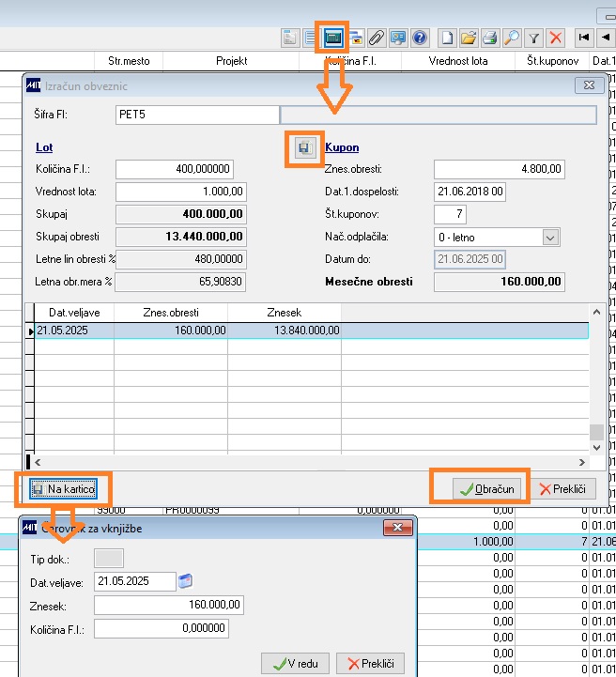Open help via blue question mark icon
This screenshot has height=677, width=616.
coord(420,38)
